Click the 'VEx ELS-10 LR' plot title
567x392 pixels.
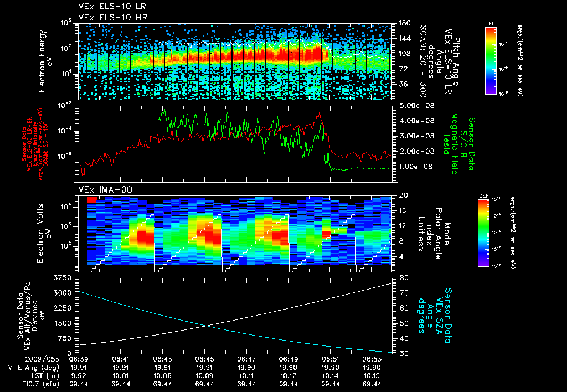[112, 7]
